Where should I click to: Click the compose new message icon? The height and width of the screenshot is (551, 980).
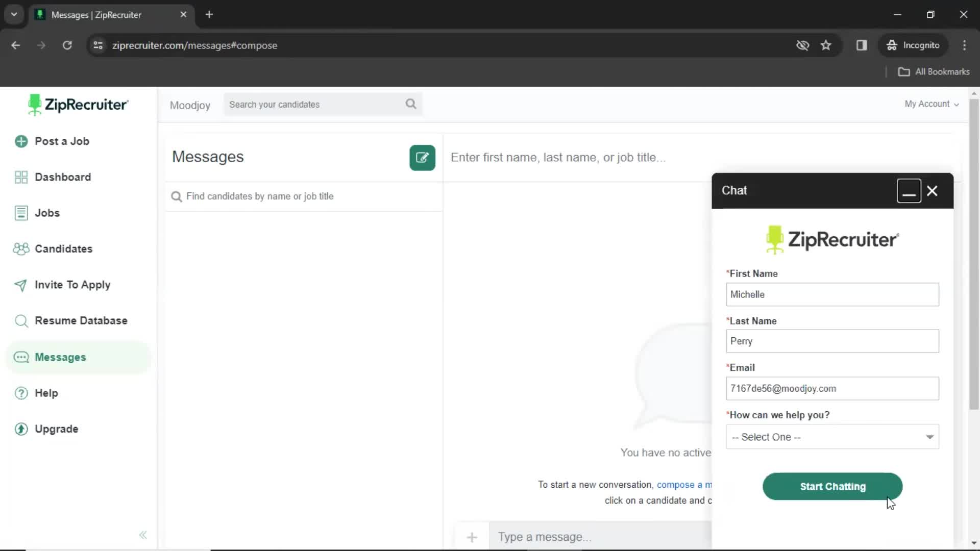pos(422,157)
